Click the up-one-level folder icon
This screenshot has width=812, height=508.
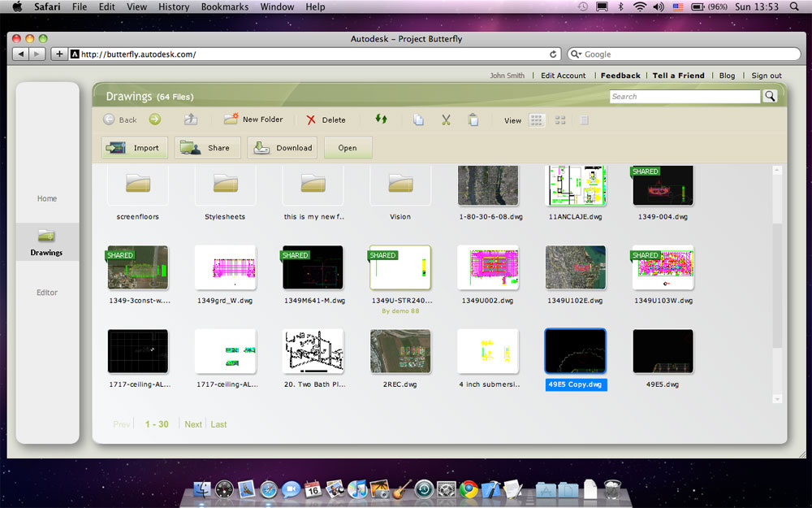point(191,119)
